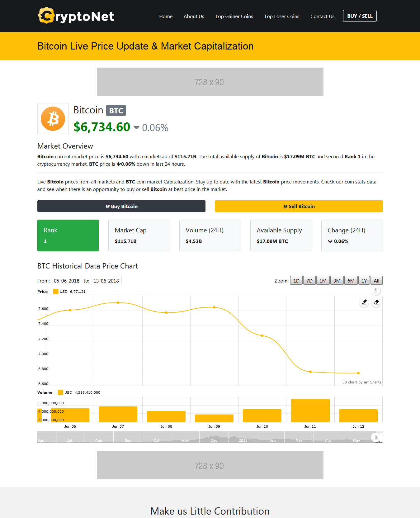420x518 pixels.
Task: Click the Jun 07 volume bar
Action: point(118,414)
